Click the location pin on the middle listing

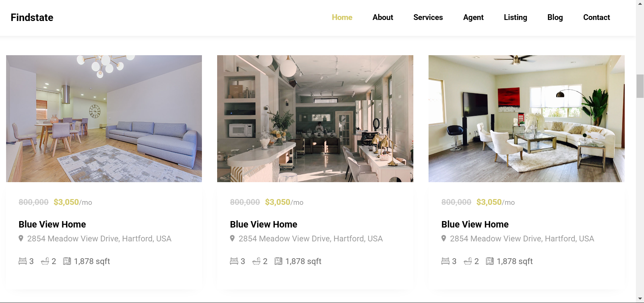[x=232, y=238]
